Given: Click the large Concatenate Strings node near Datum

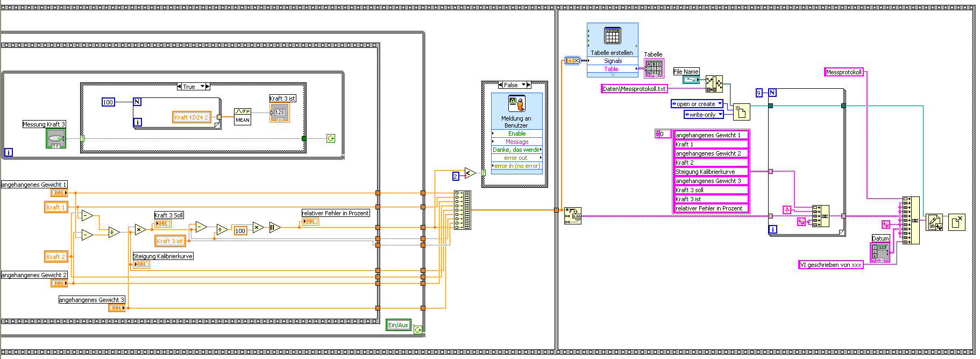Looking at the screenshot, I should (911, 220).
